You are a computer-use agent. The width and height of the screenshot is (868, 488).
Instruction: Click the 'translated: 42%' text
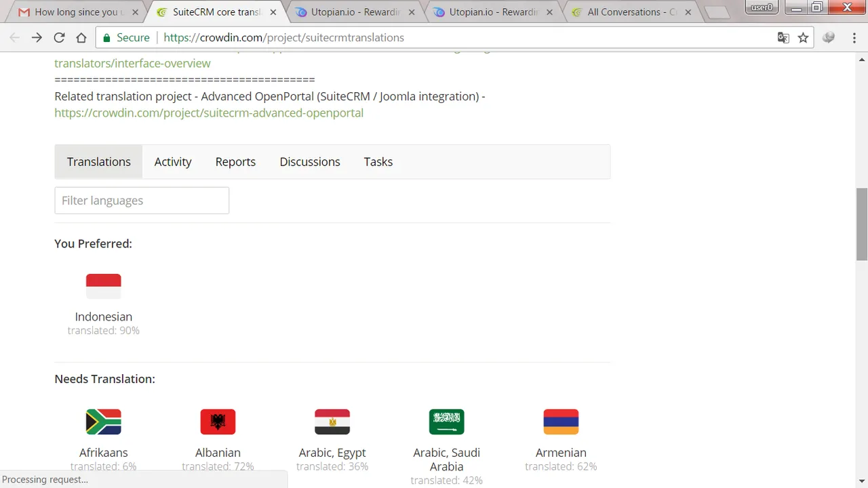(x=447, y=481)
